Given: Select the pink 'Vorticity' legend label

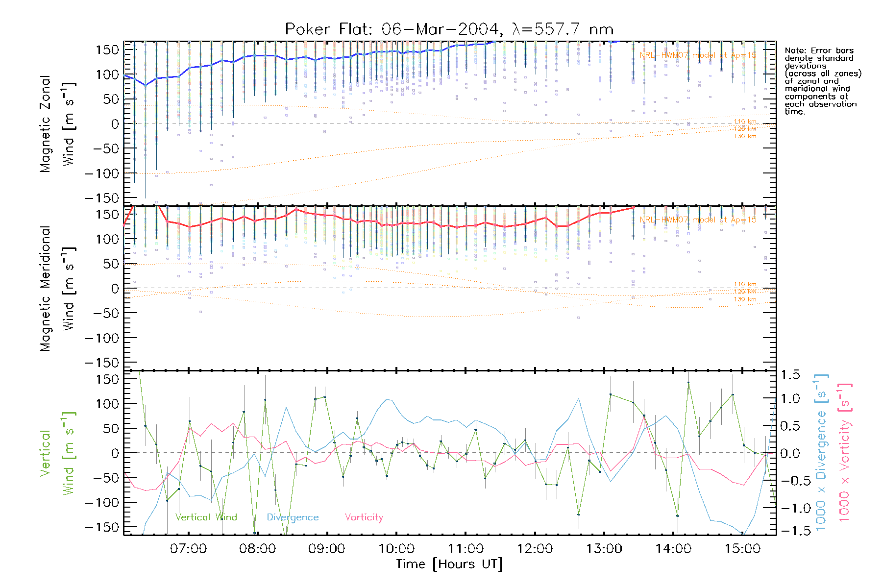Looking at the screenshot, I should [x=364, y=517].
